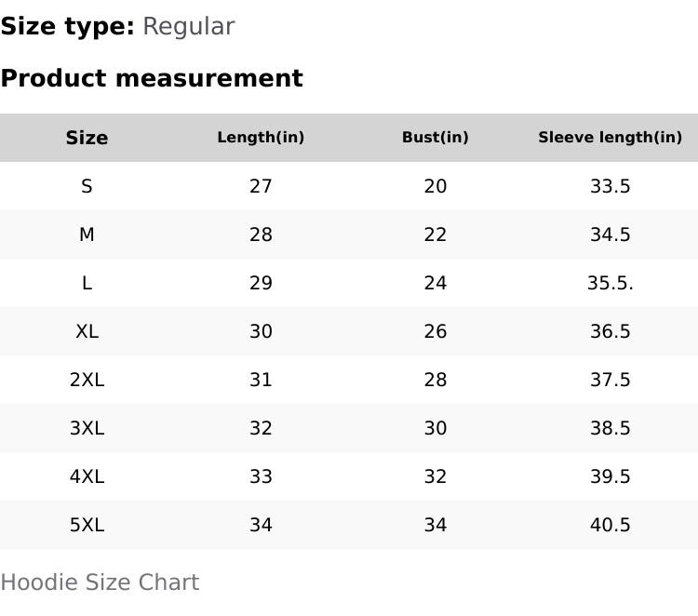Screen dimensions: 698x616
Task: Select the 4XL size row label
Action: (87, 476)
